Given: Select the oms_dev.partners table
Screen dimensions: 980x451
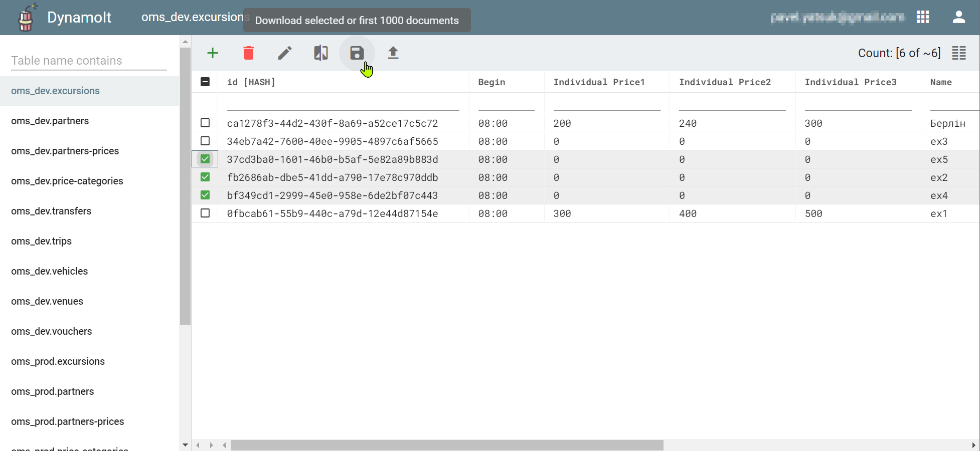Looking at the screenshot, I should [50, 121].
